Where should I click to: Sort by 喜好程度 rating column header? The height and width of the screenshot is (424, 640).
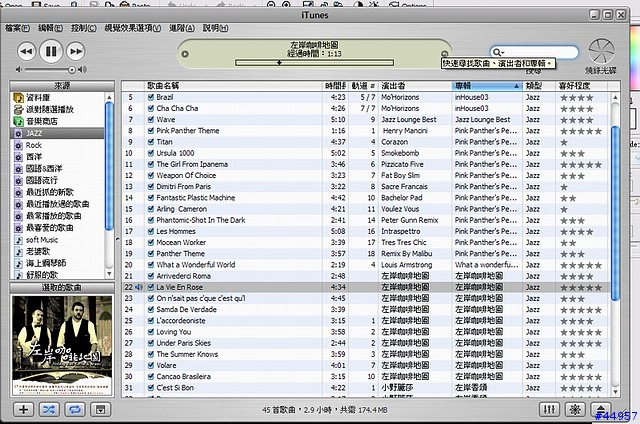click(x=581, y=86)
